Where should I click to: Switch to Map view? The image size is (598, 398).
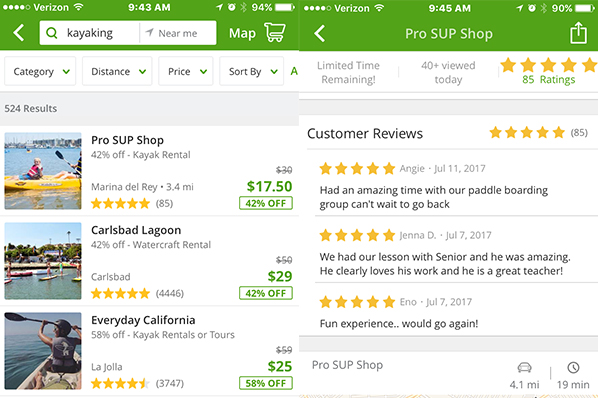click(242, 34)
